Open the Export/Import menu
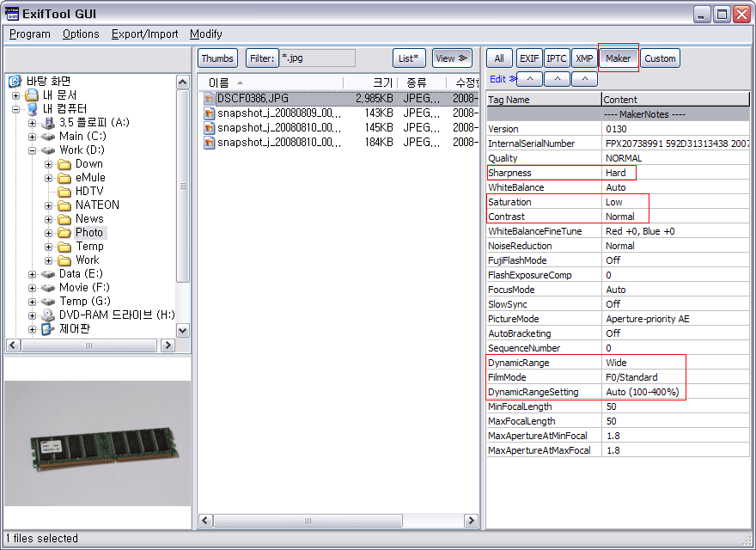Image resolution: width=756 pixels, height=550 pixels. pyautogui.click(x=144, y=34)
